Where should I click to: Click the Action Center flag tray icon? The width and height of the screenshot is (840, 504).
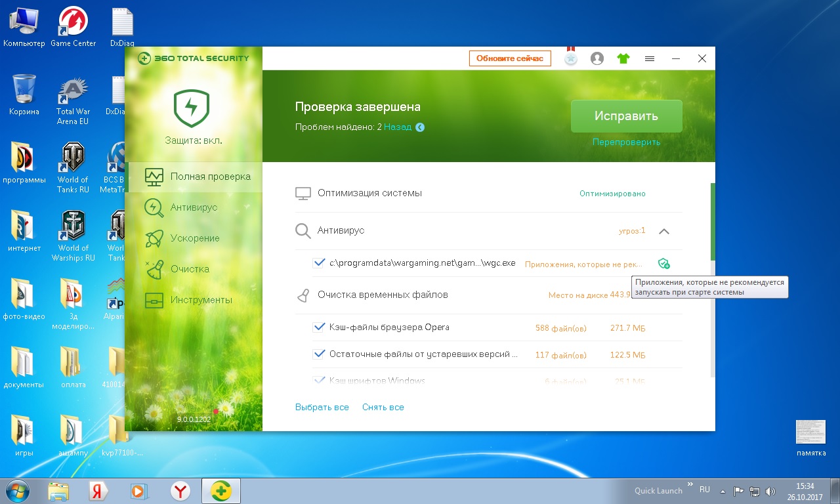point(739,490)
